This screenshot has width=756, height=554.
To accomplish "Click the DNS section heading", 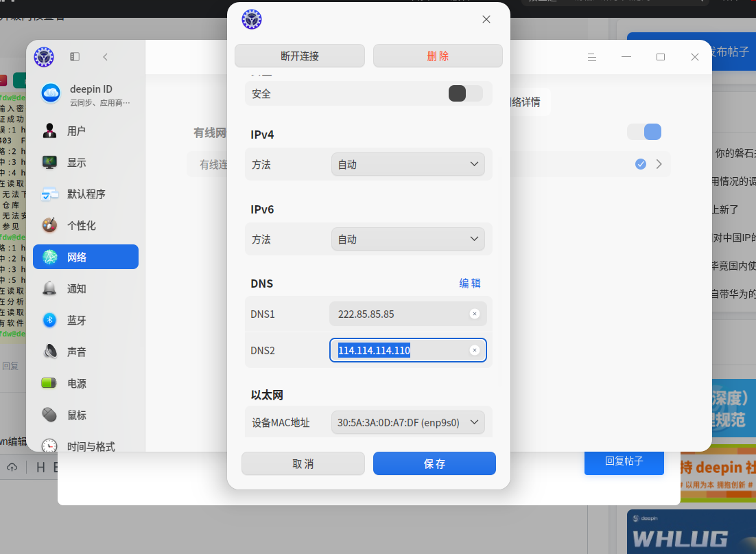I will [x=262, y=284].
